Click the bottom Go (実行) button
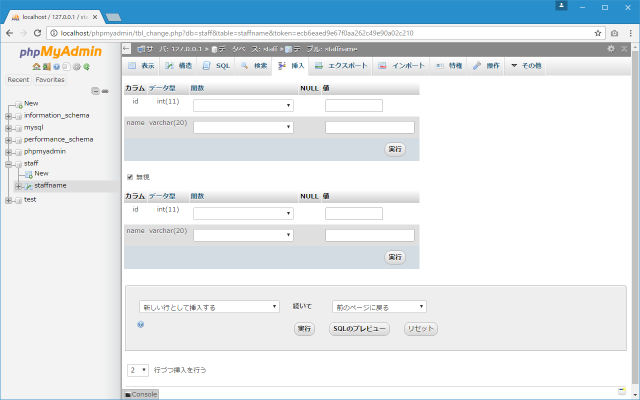Viewport: 640px width, 400px height. [x=304, y=329]
